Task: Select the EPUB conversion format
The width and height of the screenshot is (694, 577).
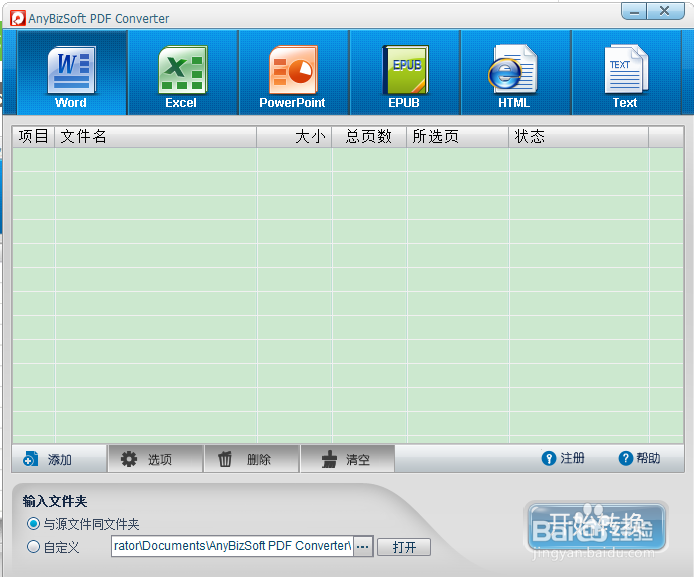Action: (405, 73)
